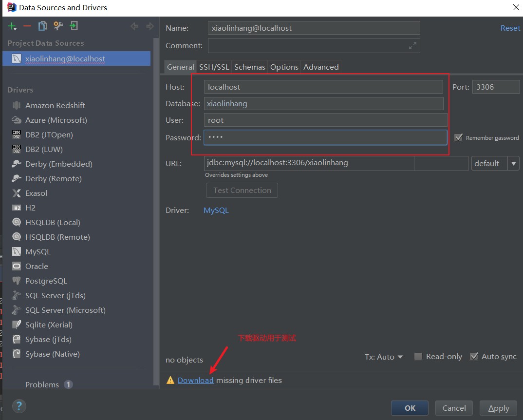Toggle the Auto sync checkbox
The height and width of the screenshot is (420, 523).
(x=474, y=357)
